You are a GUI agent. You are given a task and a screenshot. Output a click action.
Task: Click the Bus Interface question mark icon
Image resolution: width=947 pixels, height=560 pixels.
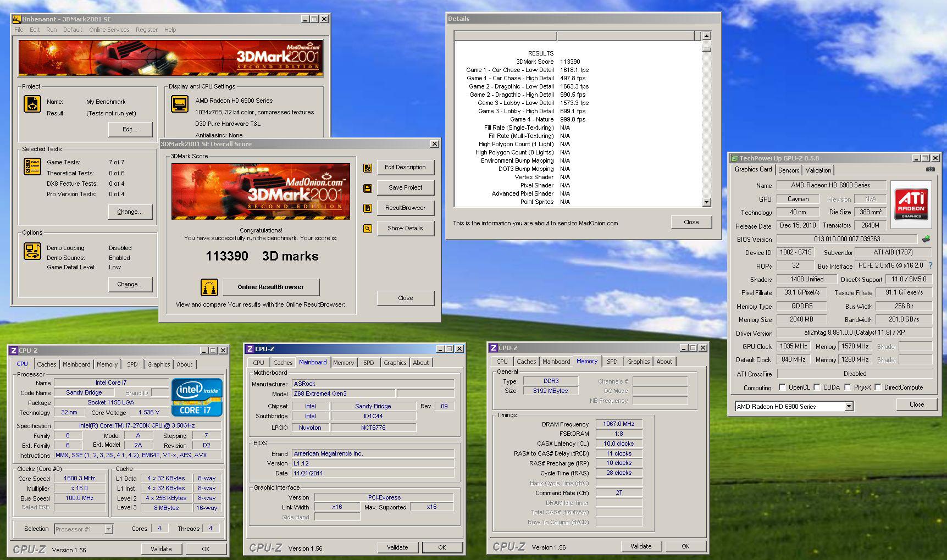point(931,265)
